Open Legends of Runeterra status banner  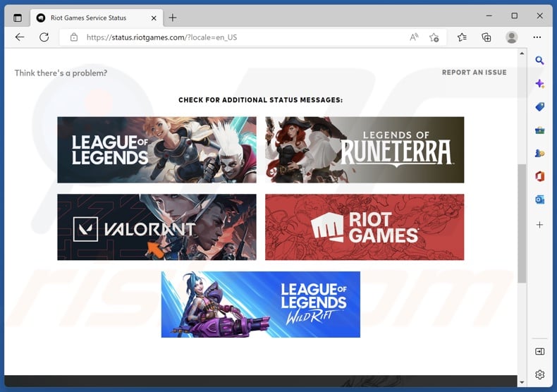click(x=365, y=150)
